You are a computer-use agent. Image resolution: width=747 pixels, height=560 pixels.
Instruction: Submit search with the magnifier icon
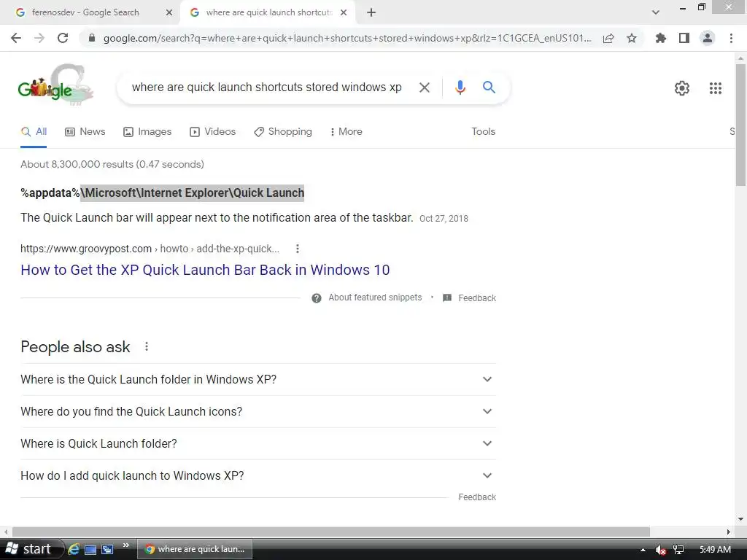(489, 87)
